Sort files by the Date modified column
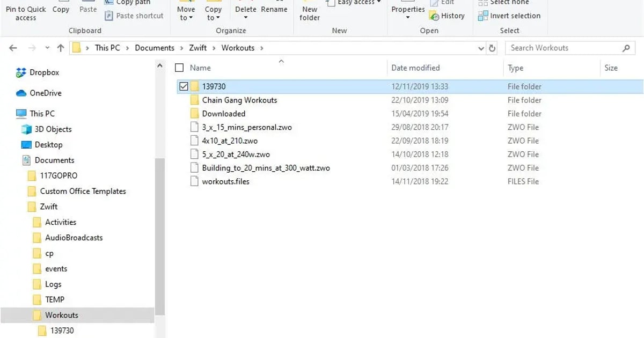 (415, 68)
